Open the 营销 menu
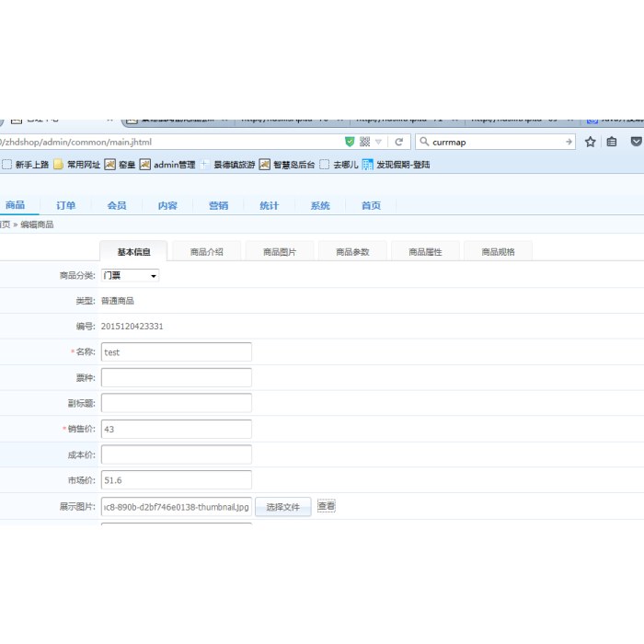This screenshot has height=644, width=644. click(x=218, y=205)
